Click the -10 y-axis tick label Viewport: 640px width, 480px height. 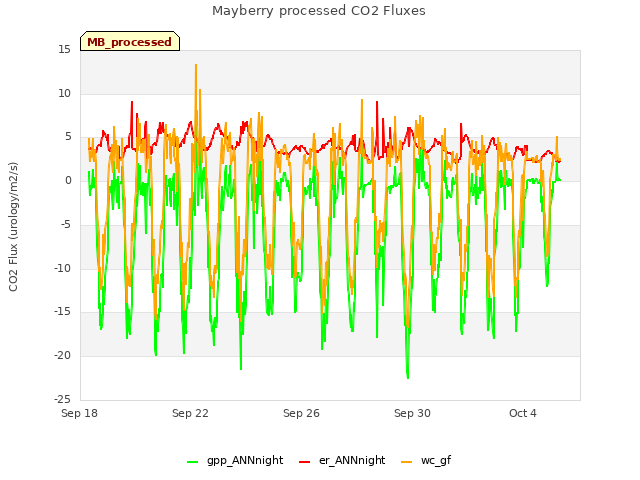tap(63, 268)
